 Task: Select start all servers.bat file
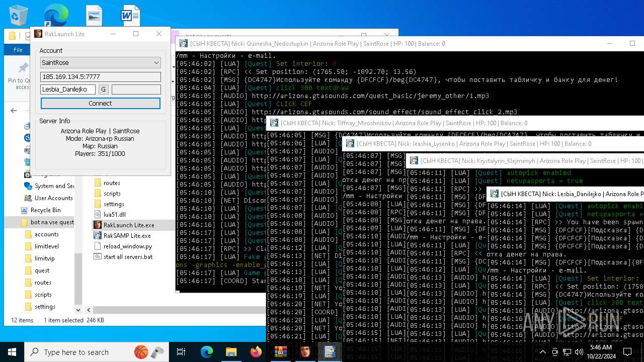pos(124,257)
